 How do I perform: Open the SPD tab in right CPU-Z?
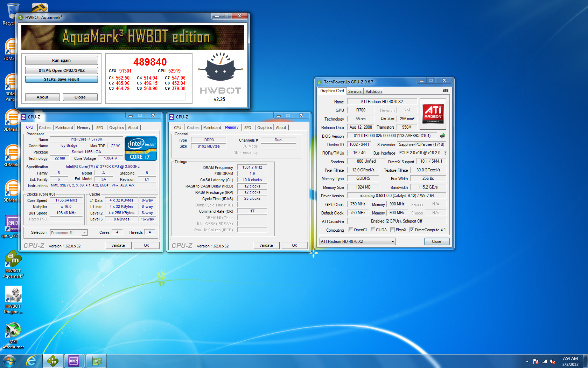coord(248,128)
